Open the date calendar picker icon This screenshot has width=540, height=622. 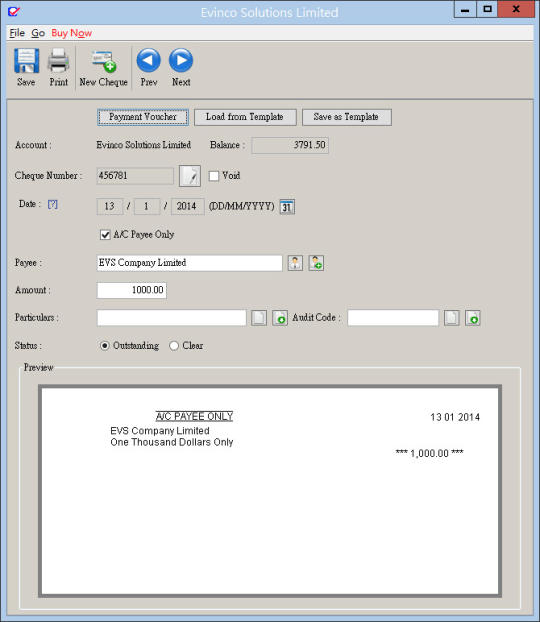pyautogui.click(x=287, y=207)
